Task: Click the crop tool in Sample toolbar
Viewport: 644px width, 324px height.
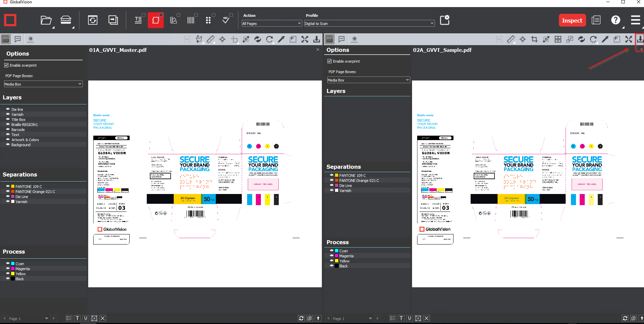Action: point(534,39)
